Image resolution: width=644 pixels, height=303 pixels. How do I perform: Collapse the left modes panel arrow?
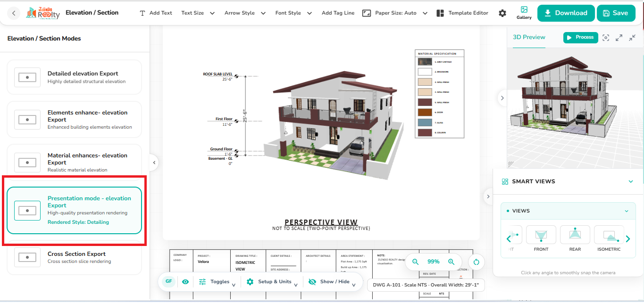coord(154,163)
